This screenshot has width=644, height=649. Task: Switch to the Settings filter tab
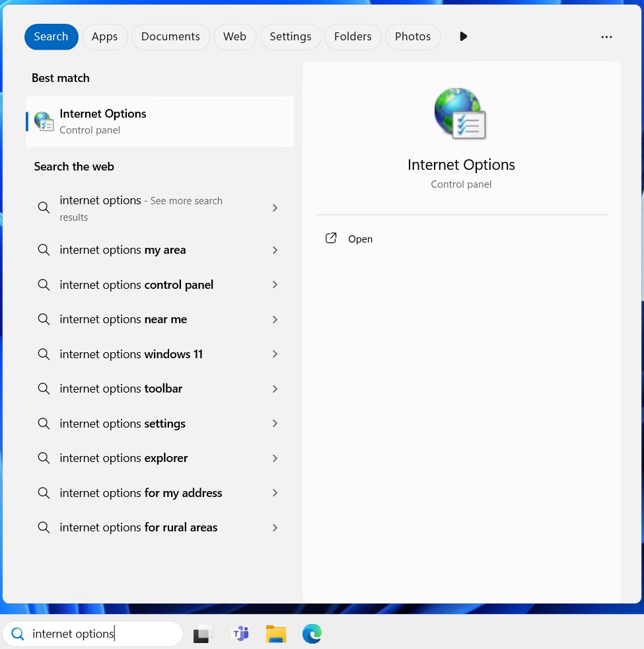(x=291, y=36)
